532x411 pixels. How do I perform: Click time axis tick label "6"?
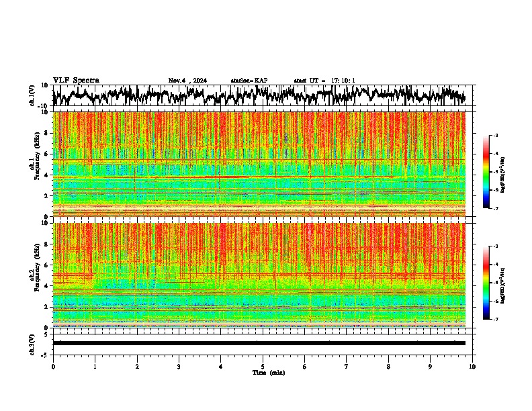[305, 367]
